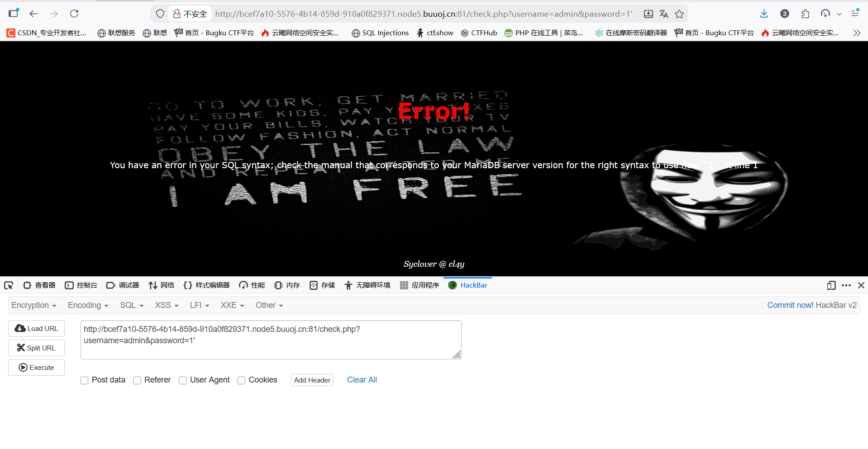Switch to 查看器 inspector tab
The height and width of the screenshot is (449, 868).
(39, 285)
